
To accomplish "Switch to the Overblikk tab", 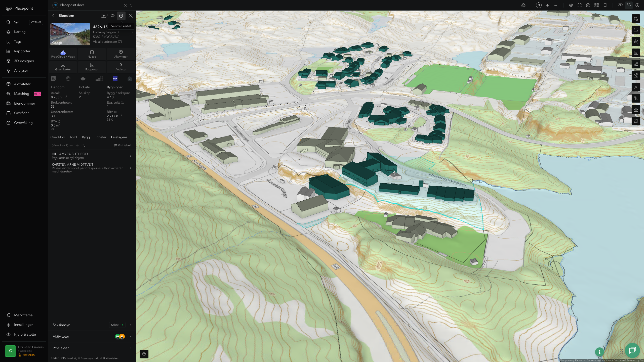I will click(58, 137).
